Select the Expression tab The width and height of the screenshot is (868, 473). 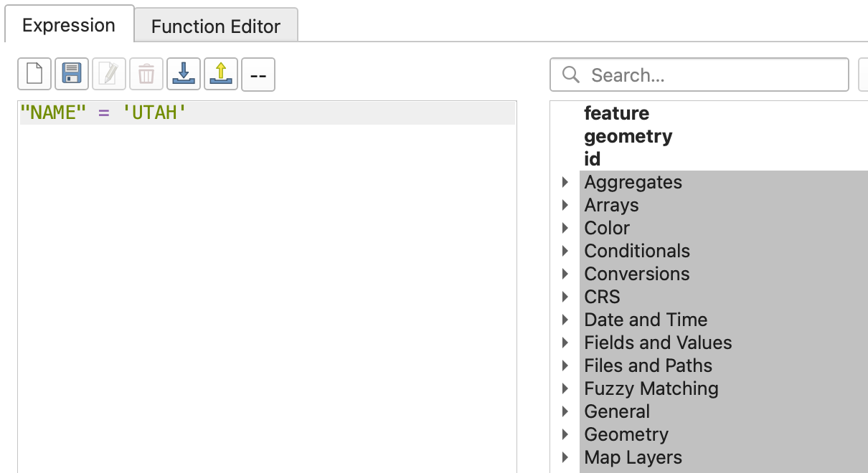(69, 25)
